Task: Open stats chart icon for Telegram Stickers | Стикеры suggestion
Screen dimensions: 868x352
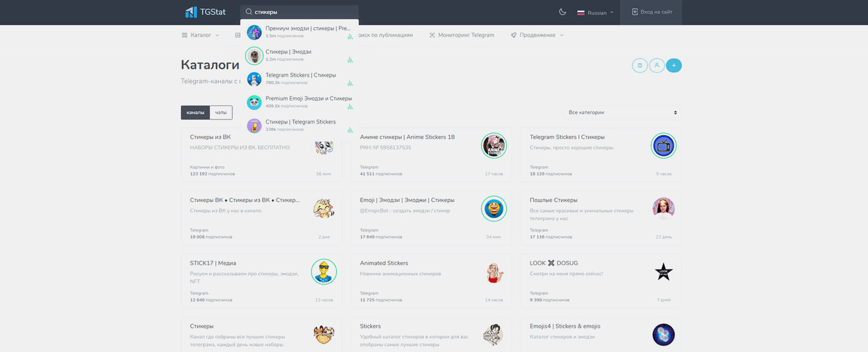Action: tap(350, 83)
